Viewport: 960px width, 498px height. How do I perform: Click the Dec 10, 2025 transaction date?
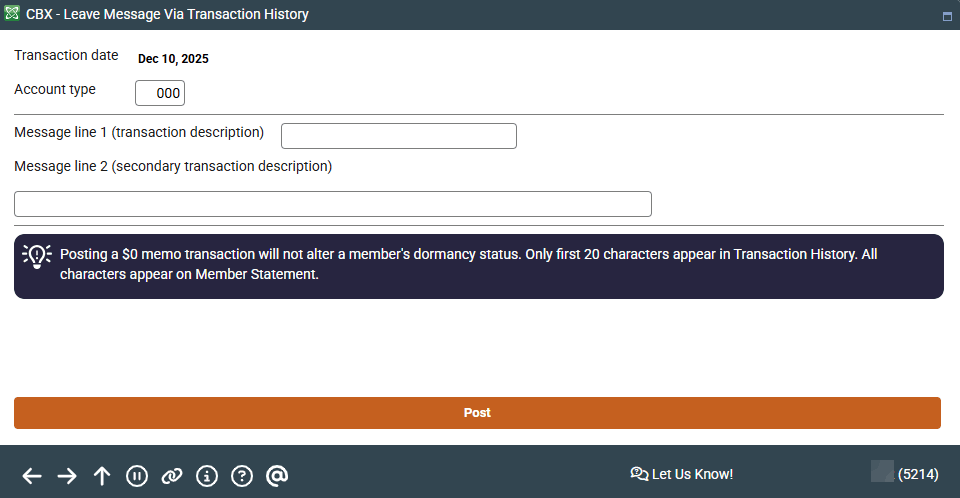click(x=173, y=59)
